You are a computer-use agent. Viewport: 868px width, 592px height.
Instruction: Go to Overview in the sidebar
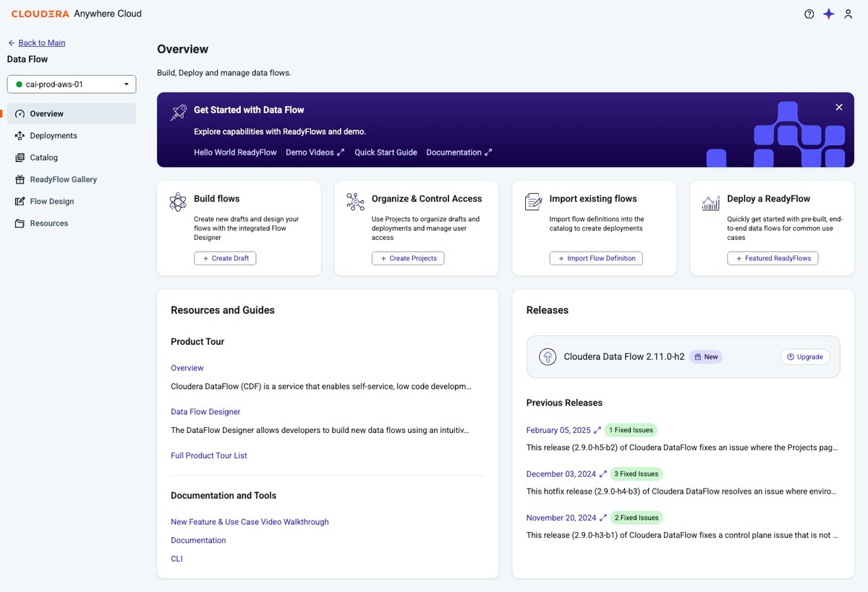pos(72,113)
